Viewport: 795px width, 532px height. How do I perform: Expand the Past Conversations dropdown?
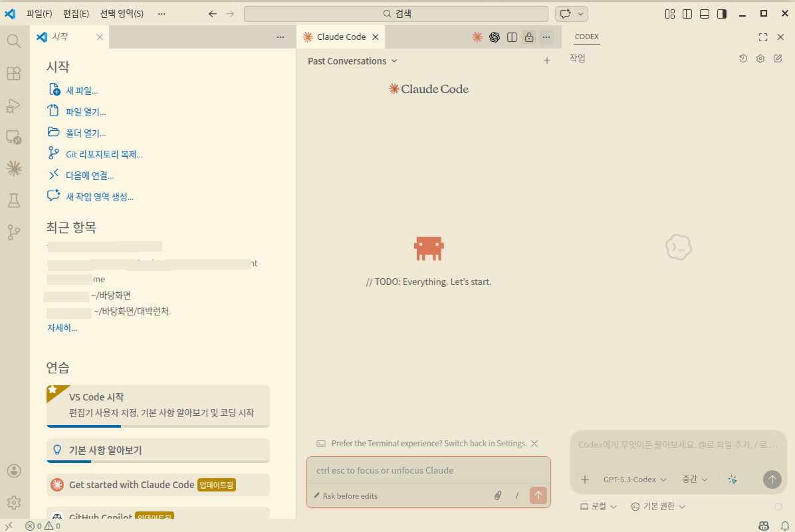tap(352, 61)
